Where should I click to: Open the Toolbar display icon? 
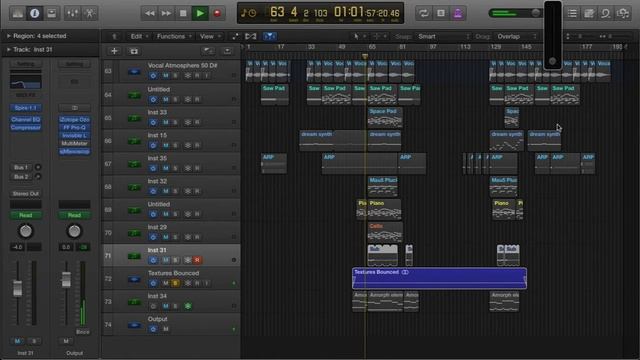(52, 13)
